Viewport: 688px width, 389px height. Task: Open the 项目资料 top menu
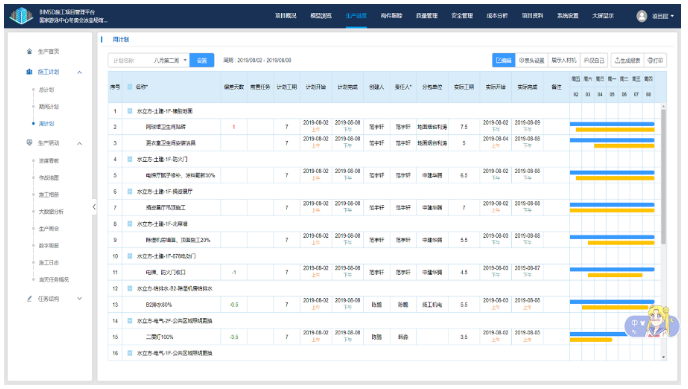(532, 16)
